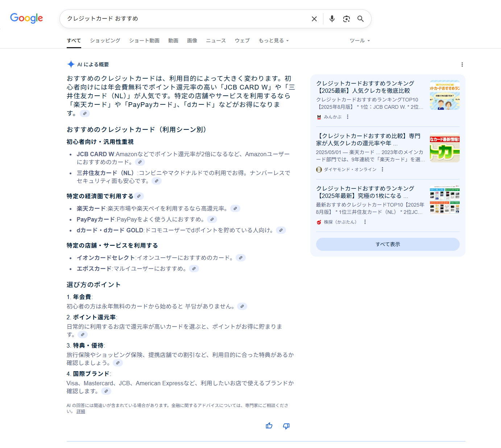This screenshot has width=501, height=448.
Task: Expand the もっと見る dropdown
Action: click(x=274, y=41)
